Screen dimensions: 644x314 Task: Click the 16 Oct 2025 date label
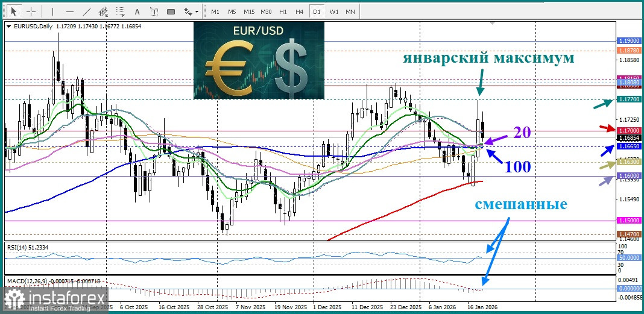(x=174, y=307)
